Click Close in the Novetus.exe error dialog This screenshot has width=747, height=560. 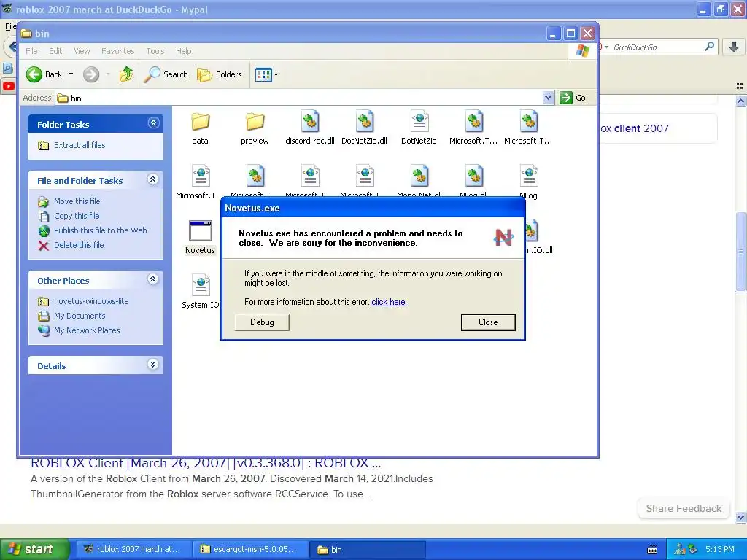click(488, 322)
